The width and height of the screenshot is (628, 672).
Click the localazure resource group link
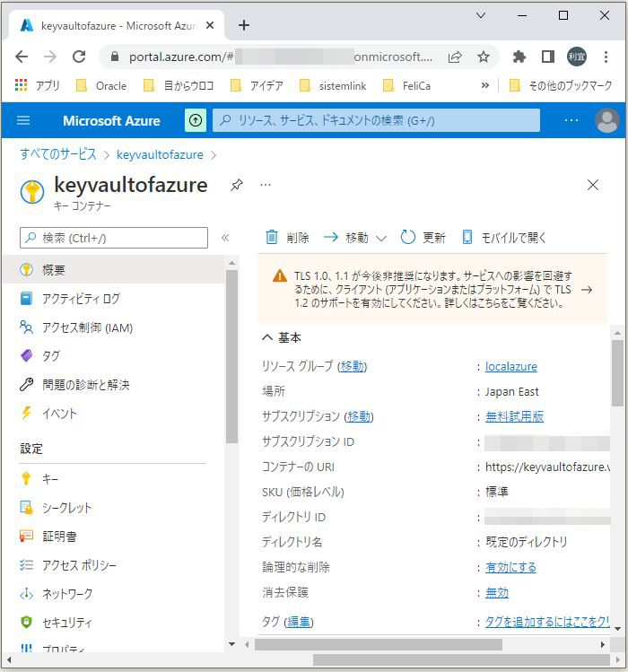(x=511, y=366)
